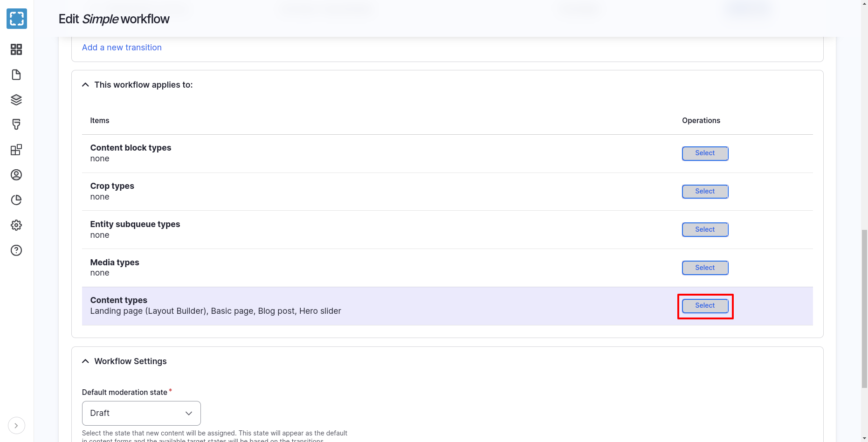Open the Dashboard grid icon in sidebar

pos(16,49)
